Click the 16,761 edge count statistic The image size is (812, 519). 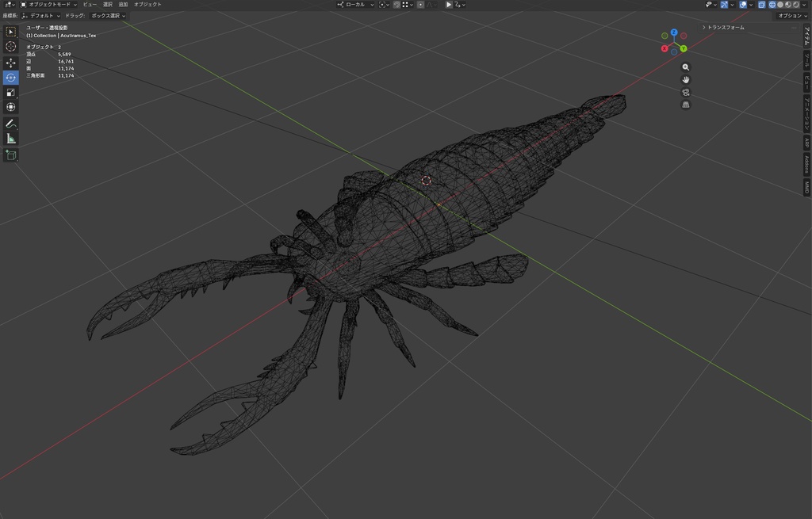[x=66, y=61]
